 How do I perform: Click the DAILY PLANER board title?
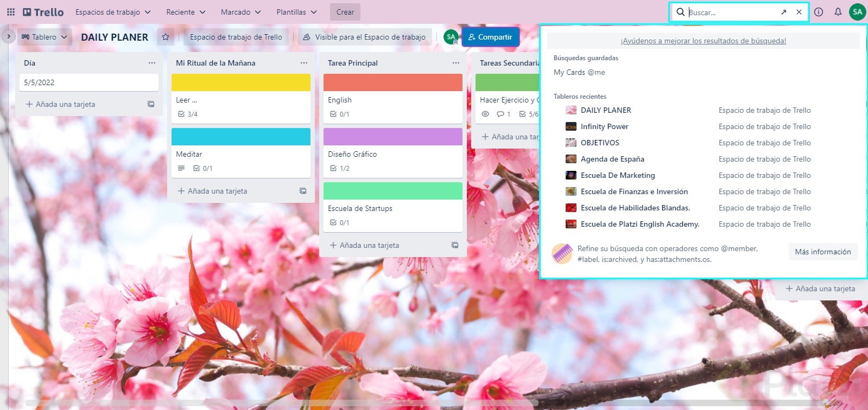tap(115, 37)
